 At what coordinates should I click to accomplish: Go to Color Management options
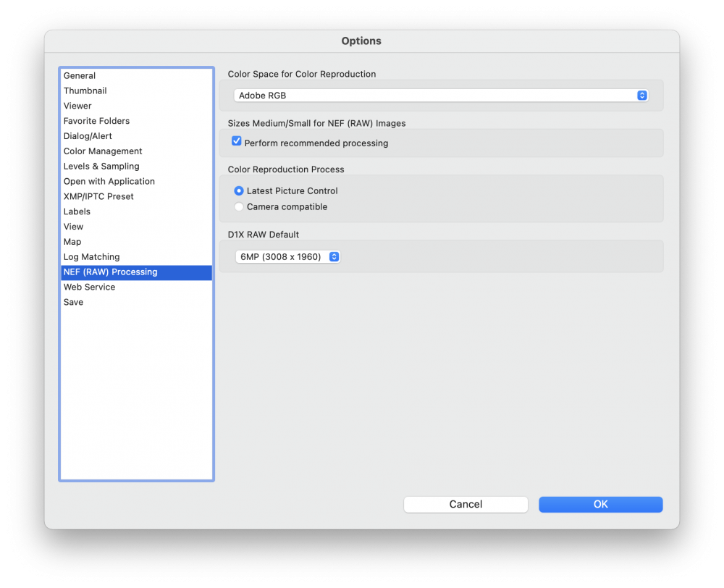click(x=136, y=151)
